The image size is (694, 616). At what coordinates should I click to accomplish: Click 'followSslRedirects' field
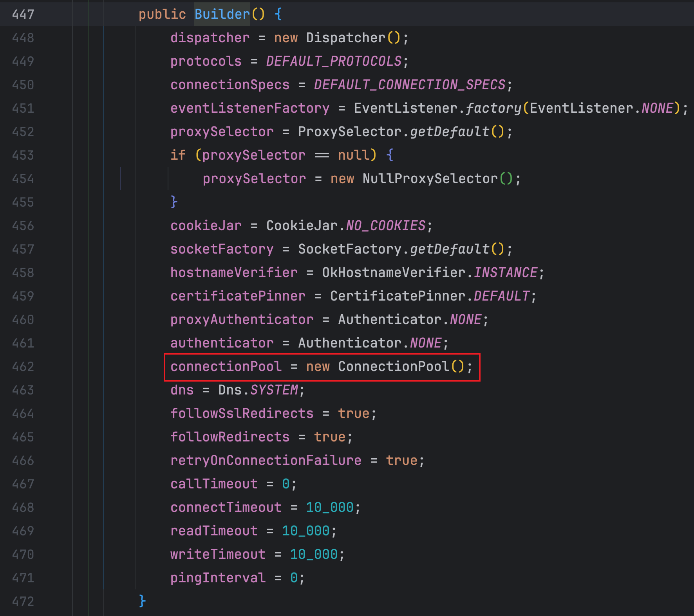(242, 414)
